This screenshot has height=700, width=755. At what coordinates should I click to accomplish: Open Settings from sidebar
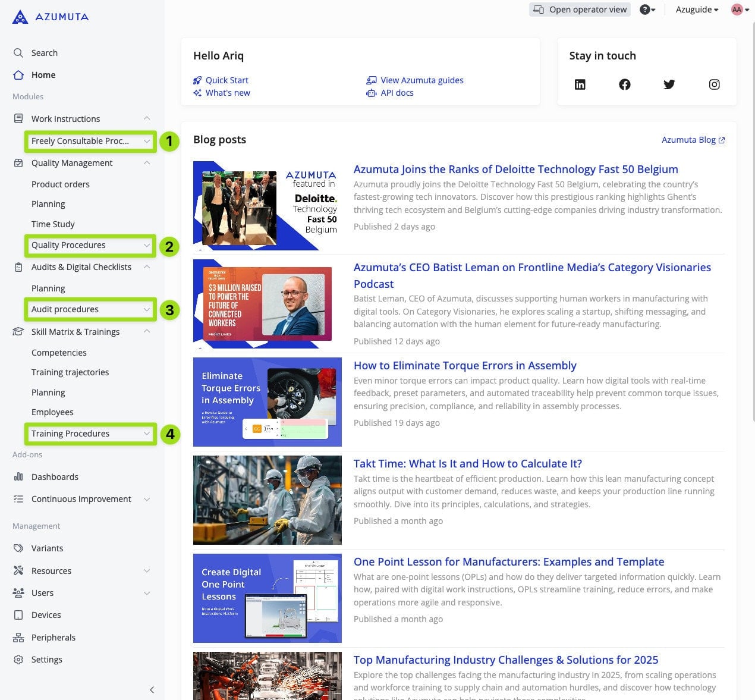click(x=46, y=660)
